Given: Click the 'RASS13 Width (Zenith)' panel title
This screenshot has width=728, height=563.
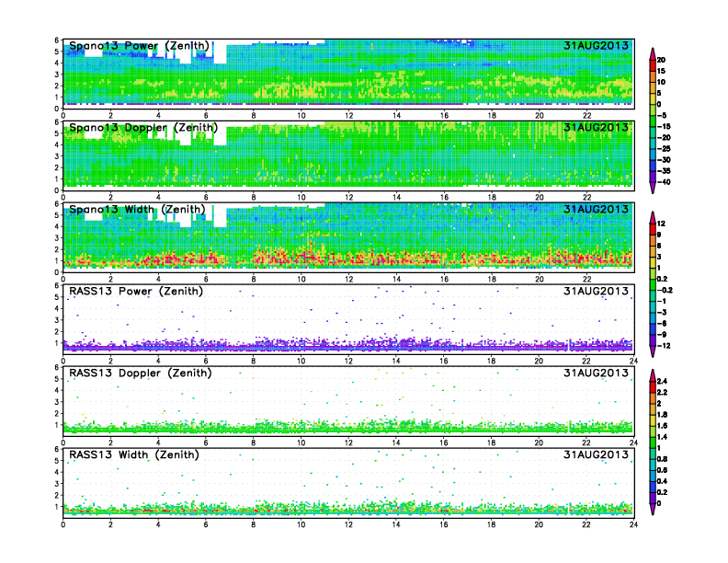Looking at the screenshot, I should coord(134,454).
